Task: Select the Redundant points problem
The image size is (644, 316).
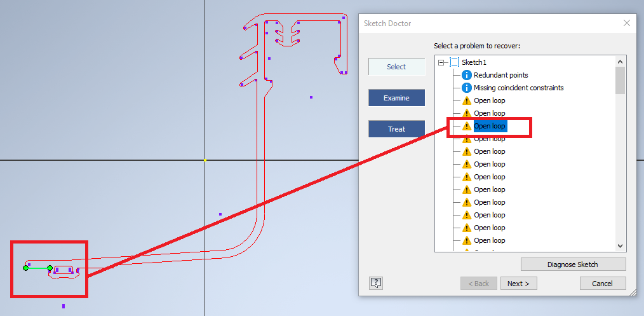Action: (500, 75)
